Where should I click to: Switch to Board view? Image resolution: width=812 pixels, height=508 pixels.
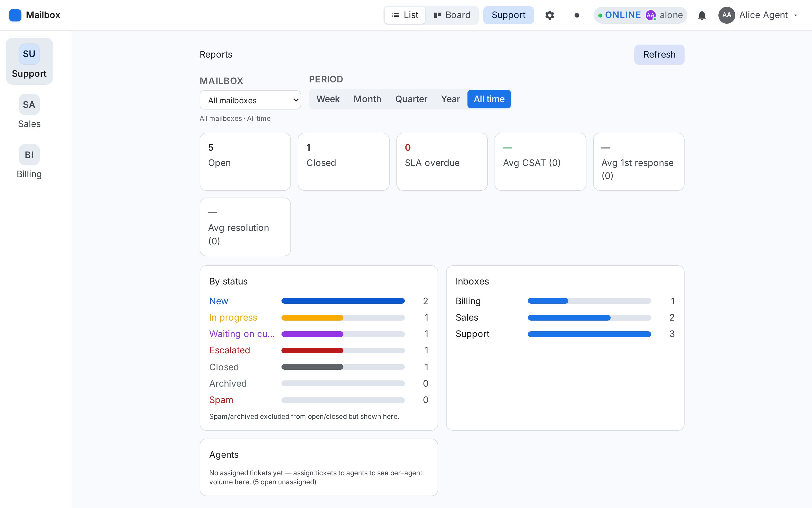[452, 15]
